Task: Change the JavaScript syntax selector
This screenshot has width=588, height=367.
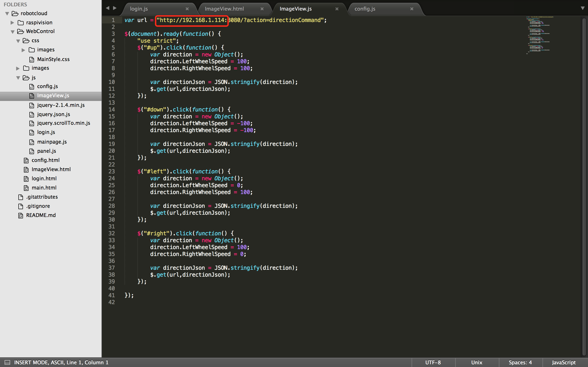Action: (x=563, y=362)
